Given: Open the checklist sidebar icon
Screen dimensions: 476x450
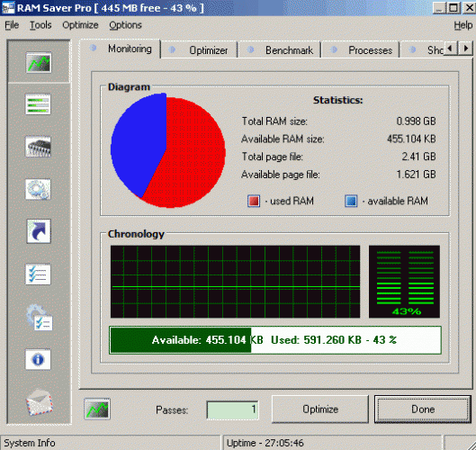Looking at the screenshot, I should pos(38,274).
